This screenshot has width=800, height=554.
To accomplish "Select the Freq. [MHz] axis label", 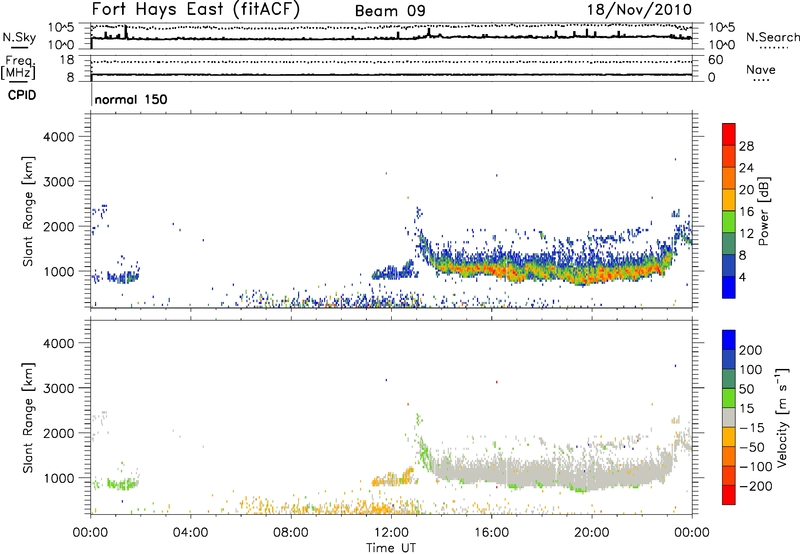I will [18, 67].
